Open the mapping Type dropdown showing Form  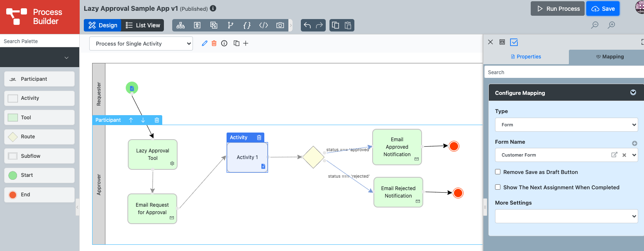click(566, 125)
